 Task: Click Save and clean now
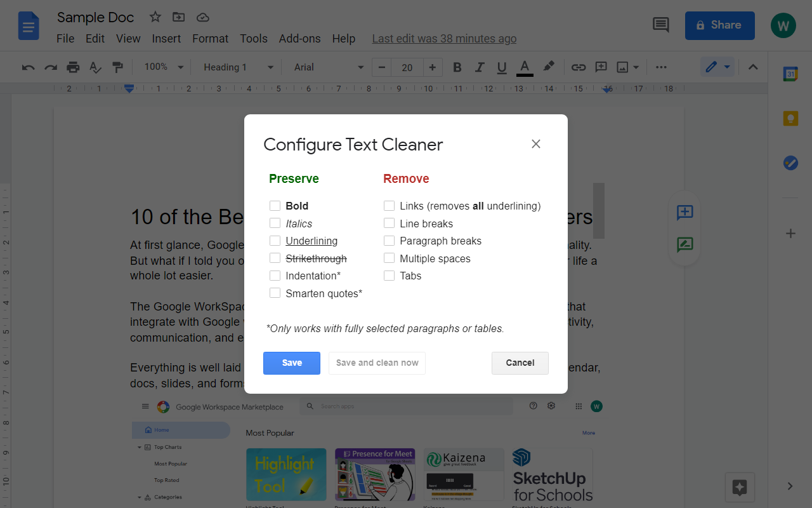[x=377, y=363]
